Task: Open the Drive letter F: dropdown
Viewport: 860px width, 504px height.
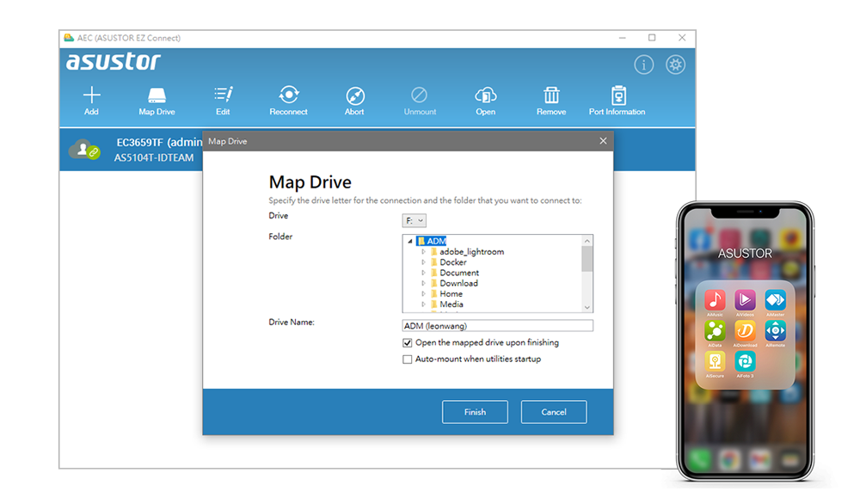Action: point(415,220)
